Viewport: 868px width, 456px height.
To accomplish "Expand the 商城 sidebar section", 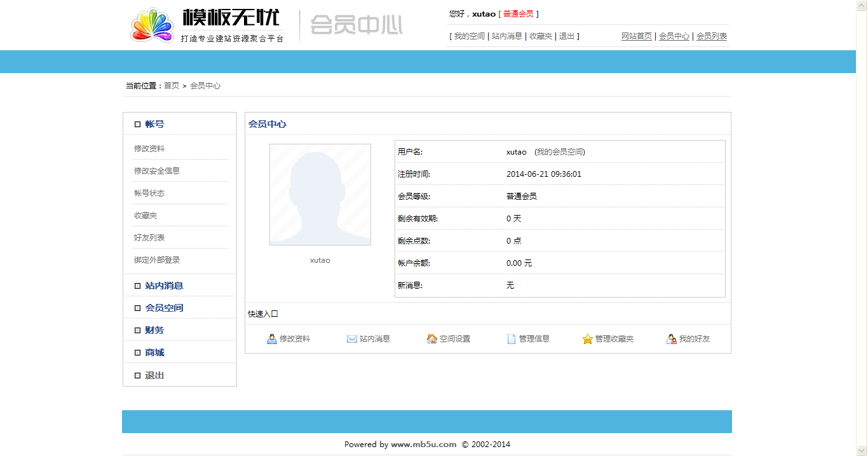I will click(x=154, y=352).
